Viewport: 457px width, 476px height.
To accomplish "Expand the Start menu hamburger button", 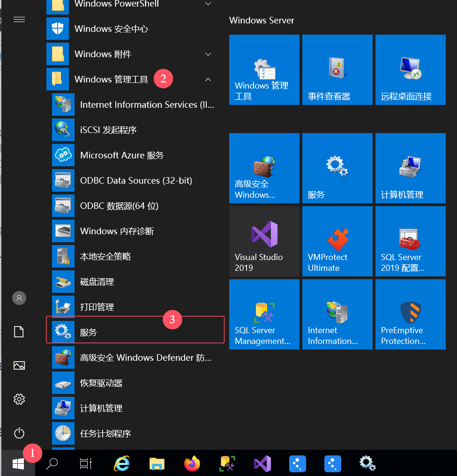I will tap(19, 20).
